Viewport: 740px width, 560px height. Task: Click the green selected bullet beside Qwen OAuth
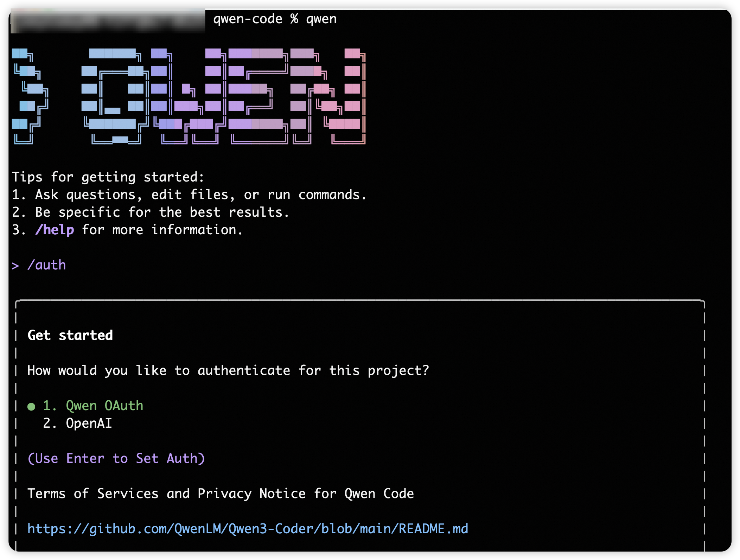pyautogui.click(x=31, y=407)
